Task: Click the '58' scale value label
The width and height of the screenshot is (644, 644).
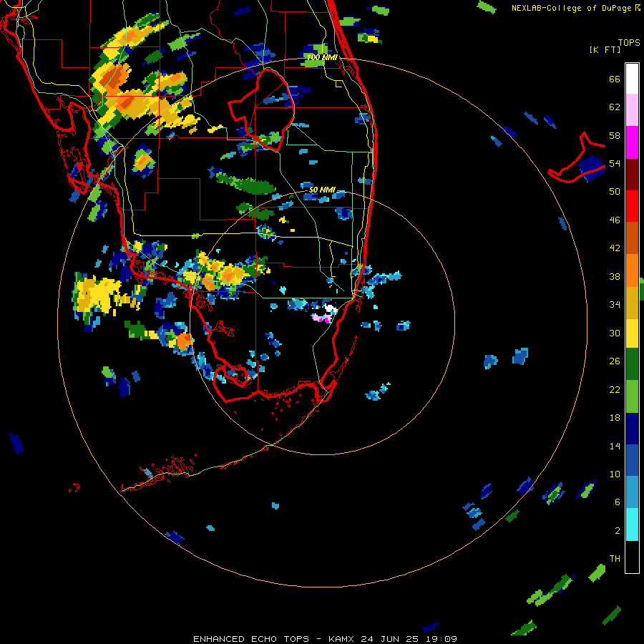Action: pyautogui.click(x=615, y=135)
